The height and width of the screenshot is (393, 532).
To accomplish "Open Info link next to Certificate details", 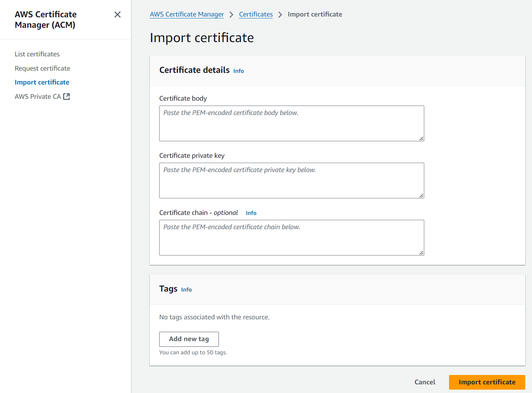I will click(238, 71).
